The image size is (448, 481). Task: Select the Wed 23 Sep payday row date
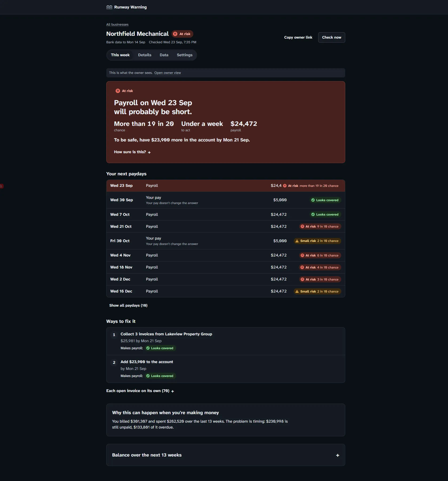(x=121, y=186)
